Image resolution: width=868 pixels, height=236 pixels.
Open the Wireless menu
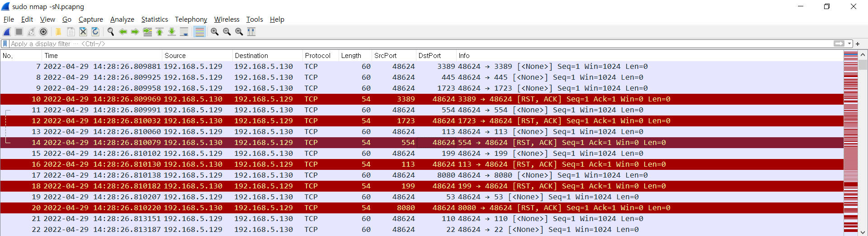226,19
